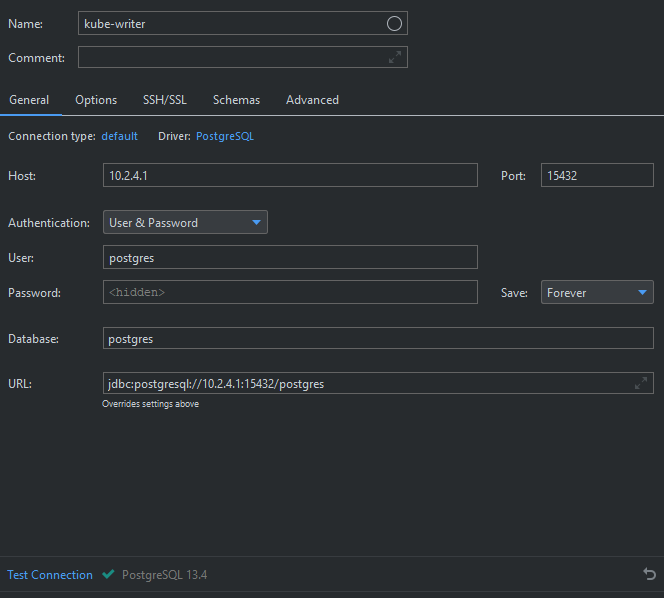
Task: Click the 'Comment:' label
Action: [36, 58]
